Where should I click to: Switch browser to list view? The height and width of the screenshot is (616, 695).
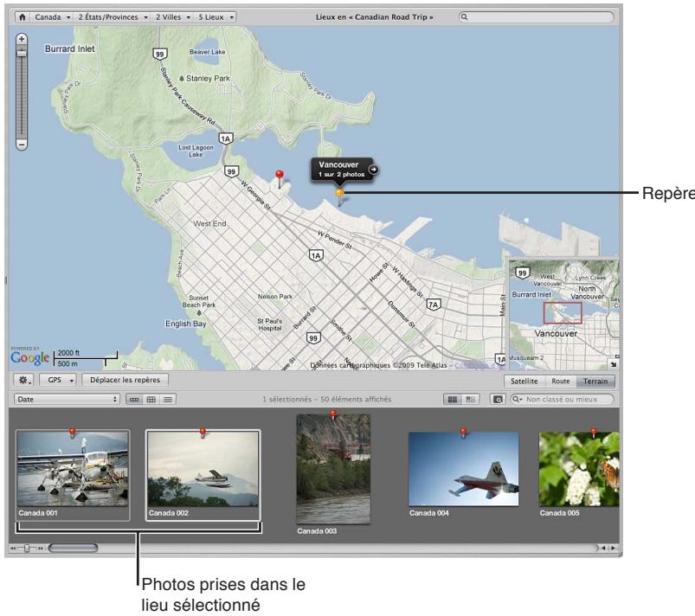pyautogui.click(x=168, y=400)
